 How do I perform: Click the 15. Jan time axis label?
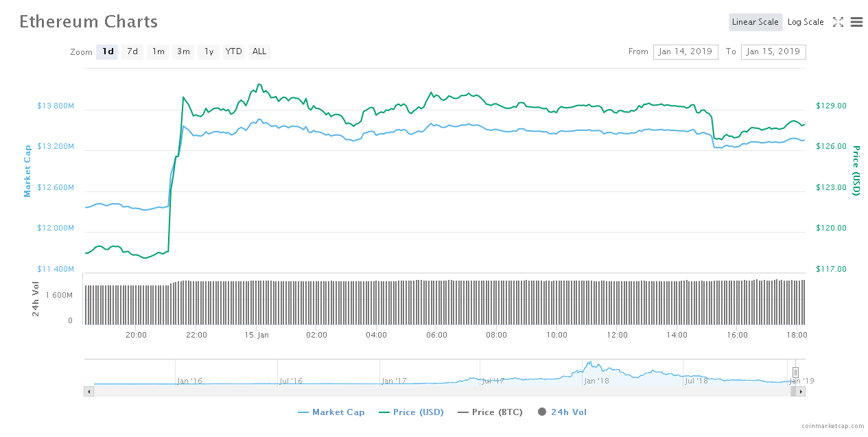257,335
